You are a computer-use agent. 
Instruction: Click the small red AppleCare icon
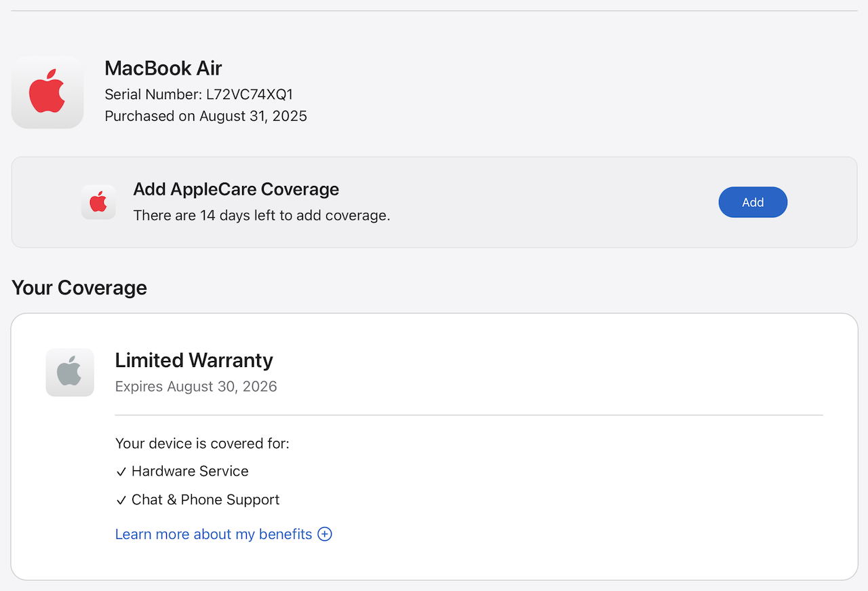pos(98,202)
